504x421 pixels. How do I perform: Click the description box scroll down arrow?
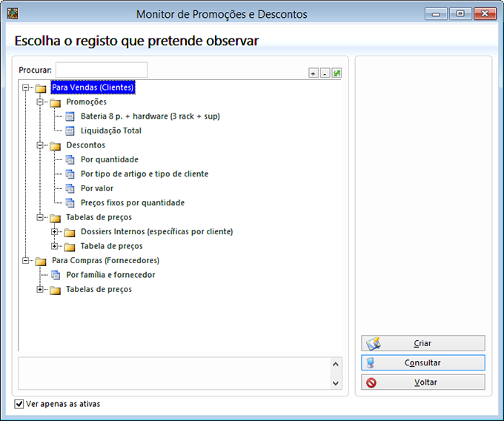[x=336, y=383]
